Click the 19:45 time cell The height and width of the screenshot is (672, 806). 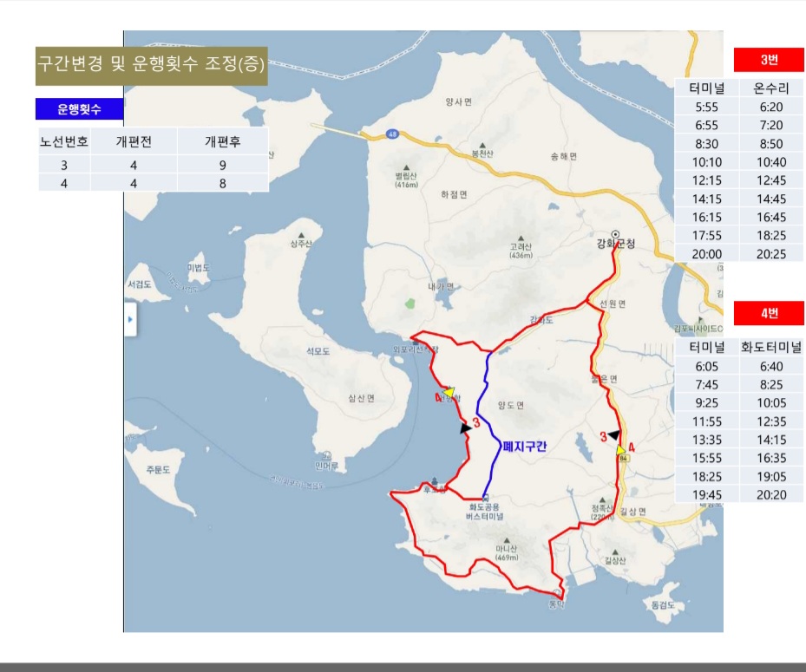click(x=707, y=495)
